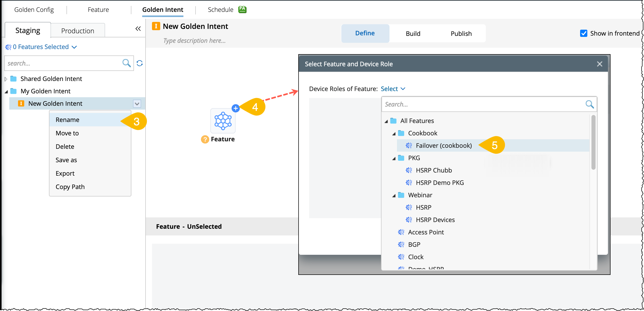Click the orange question mark near Feature
Viewport: 644px width, 311px height.
[205, 140]
